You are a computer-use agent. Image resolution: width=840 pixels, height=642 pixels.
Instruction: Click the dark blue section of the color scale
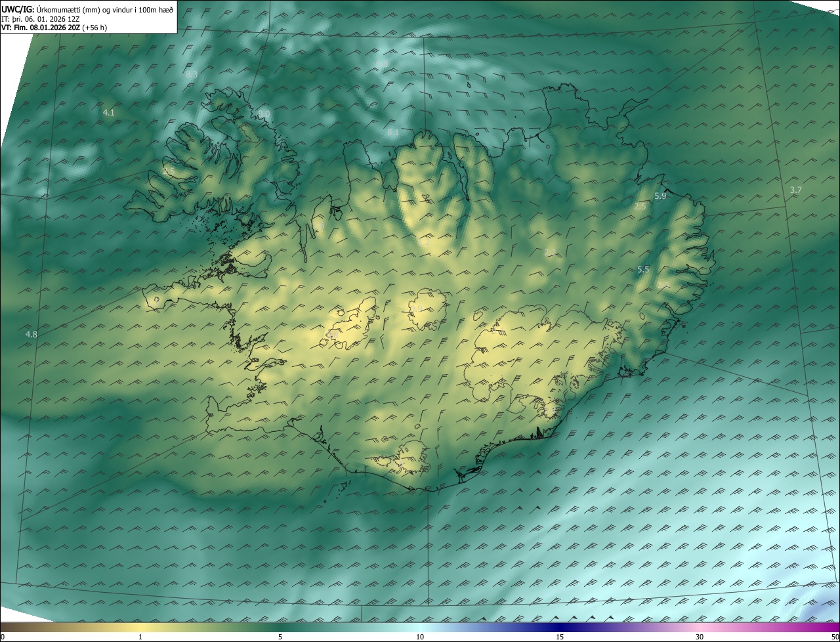click(x=560, y=627)
